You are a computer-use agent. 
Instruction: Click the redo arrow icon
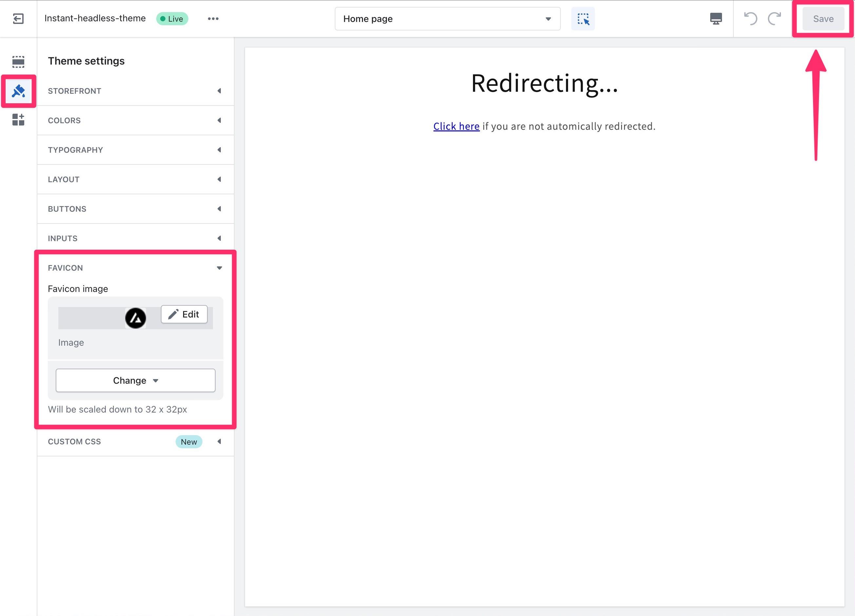pyautogui.click(x=774, y=18)
